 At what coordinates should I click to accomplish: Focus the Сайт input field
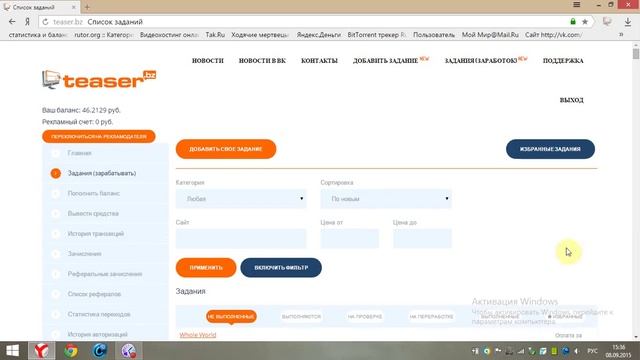(241, 238)
